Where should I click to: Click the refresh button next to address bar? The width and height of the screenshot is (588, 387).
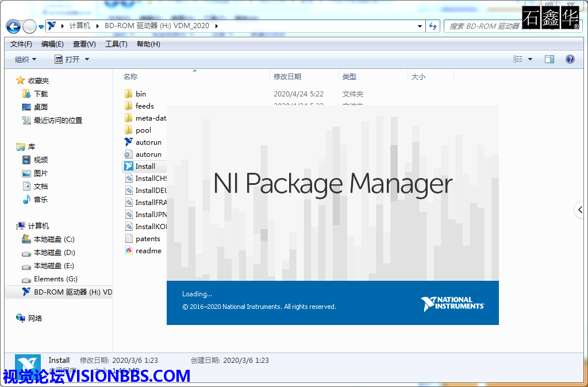433,26
